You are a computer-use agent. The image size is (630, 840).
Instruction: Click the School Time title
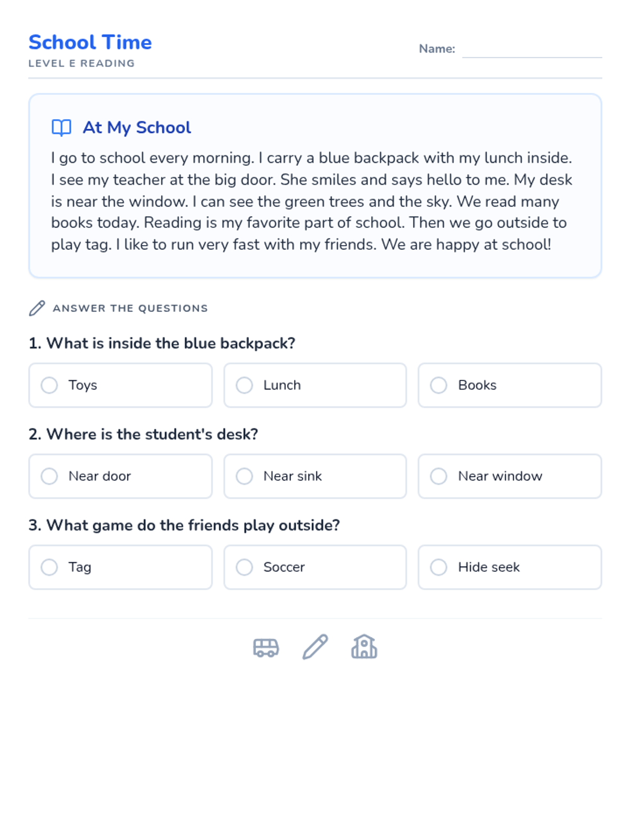point(90,42)
